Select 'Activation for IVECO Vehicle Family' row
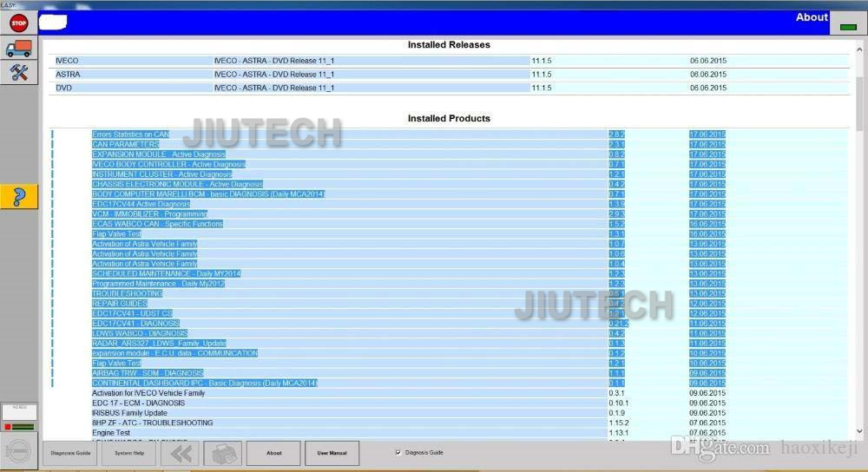The image size is (868, 472). tap(449, 393)
